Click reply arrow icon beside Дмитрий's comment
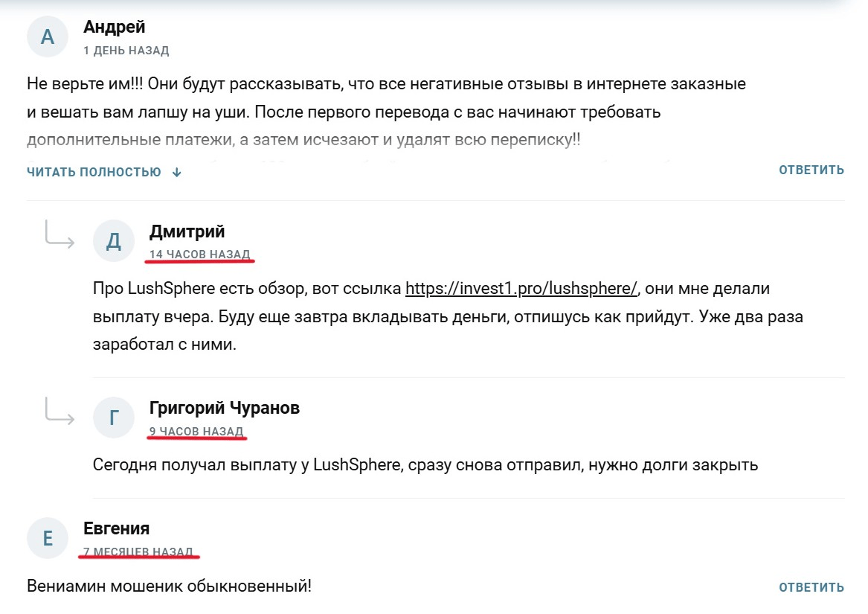This screenshot has width=868, height=614. (60, 234)
